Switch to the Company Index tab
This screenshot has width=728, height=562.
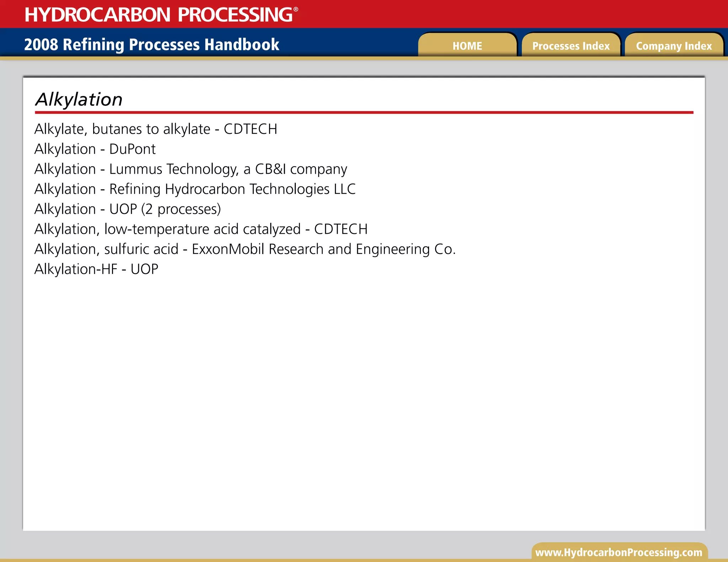point(674,45)
